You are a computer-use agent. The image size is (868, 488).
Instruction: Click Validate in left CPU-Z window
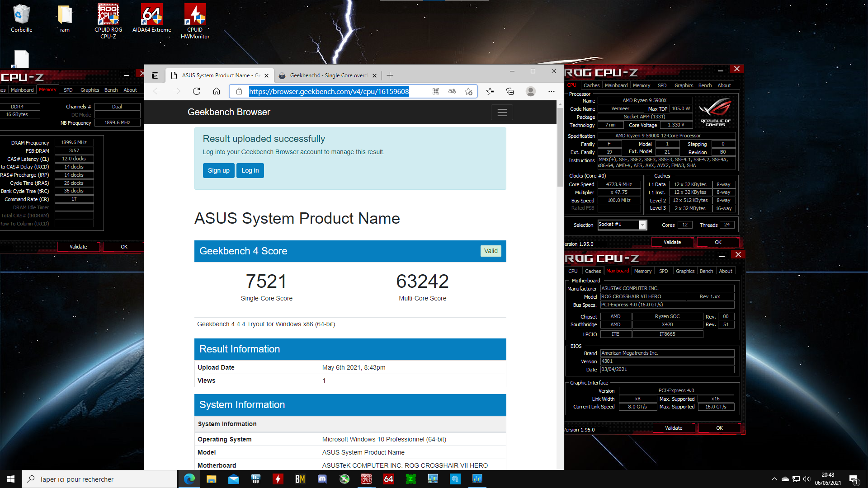coord(78,247)
